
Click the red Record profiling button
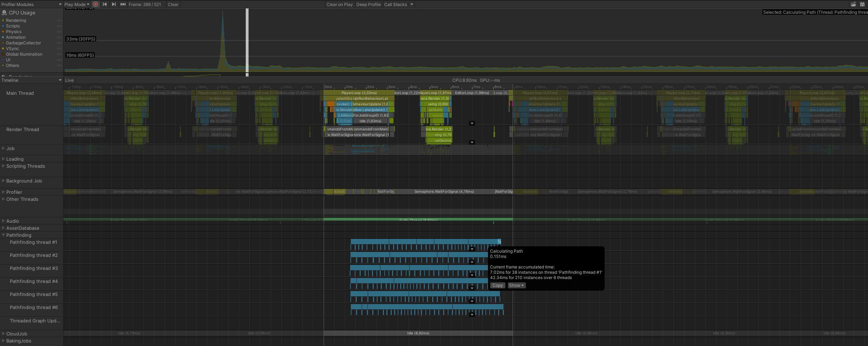[96, 4]
